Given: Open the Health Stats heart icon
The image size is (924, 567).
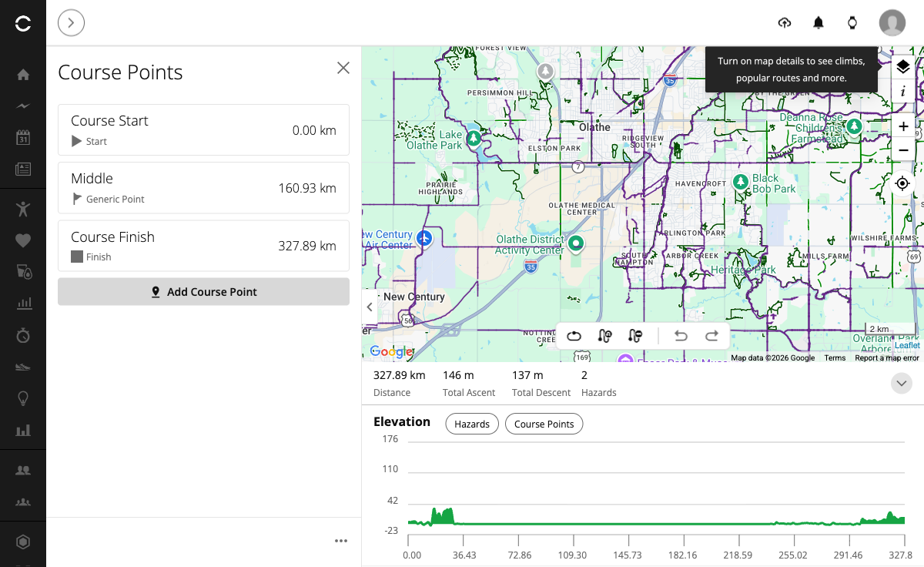Looking at the screenshot, I should click(23, 240).
